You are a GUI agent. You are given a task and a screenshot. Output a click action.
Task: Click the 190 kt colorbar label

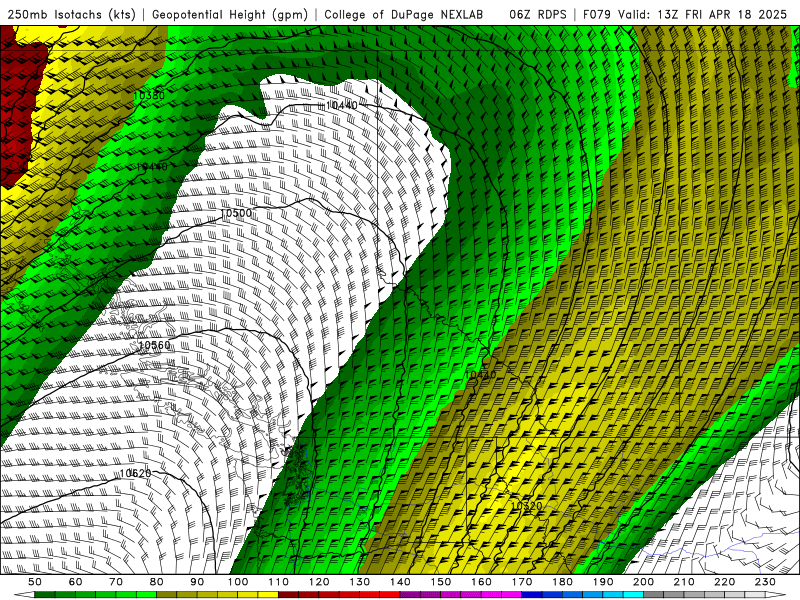pyautogui.click(x=604, y=582)
